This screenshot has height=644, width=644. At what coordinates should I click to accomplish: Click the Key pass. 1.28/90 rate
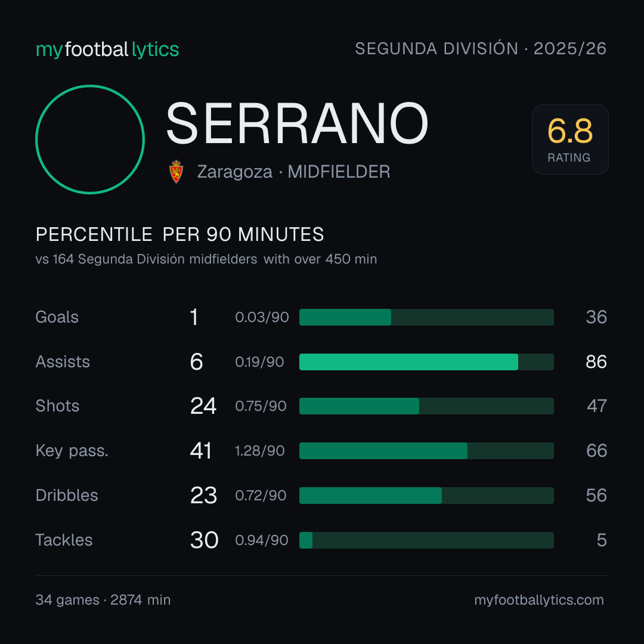[259, 451]
